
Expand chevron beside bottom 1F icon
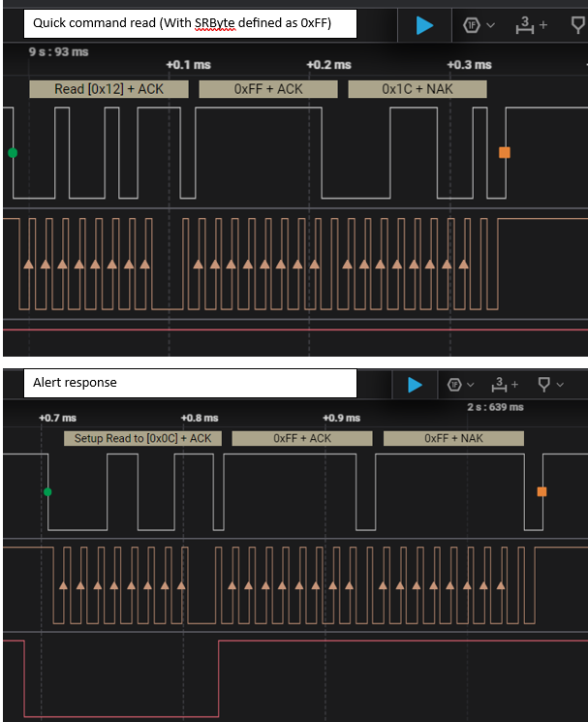click(x=470, y=385)
